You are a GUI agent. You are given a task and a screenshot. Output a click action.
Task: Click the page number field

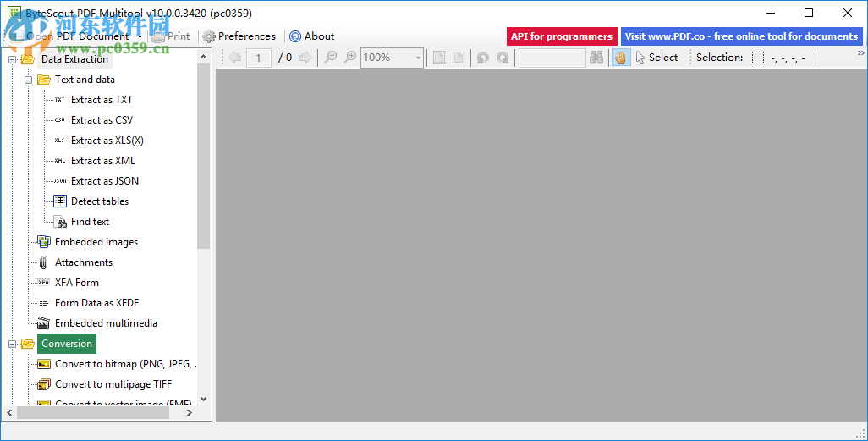tap(259, 58)
